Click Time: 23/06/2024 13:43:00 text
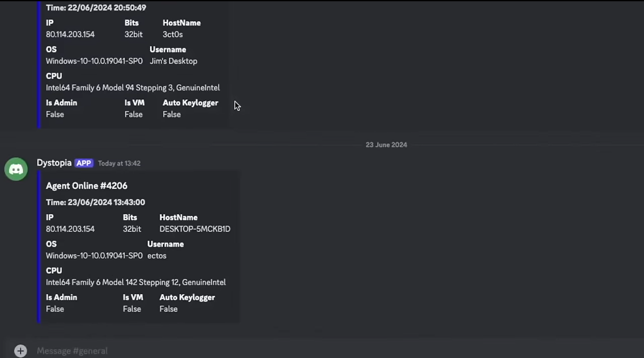The height and width of the screenshot is (358, 644). pos(95,202)
